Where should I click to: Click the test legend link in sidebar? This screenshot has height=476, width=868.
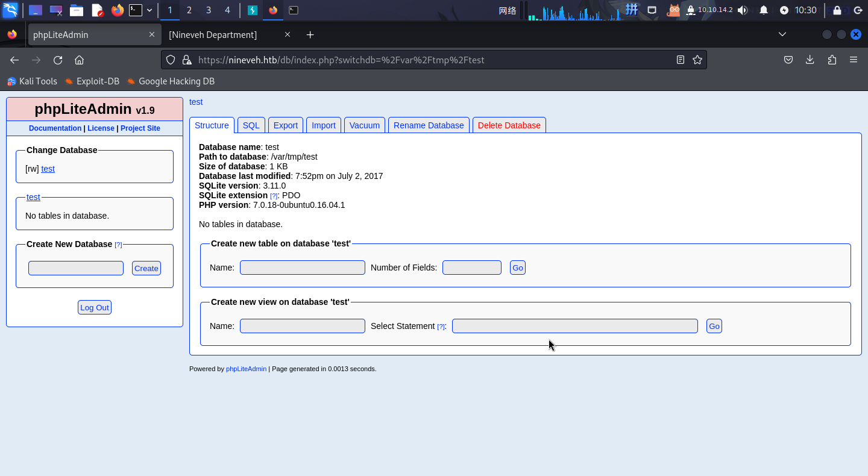coord(33,197)
